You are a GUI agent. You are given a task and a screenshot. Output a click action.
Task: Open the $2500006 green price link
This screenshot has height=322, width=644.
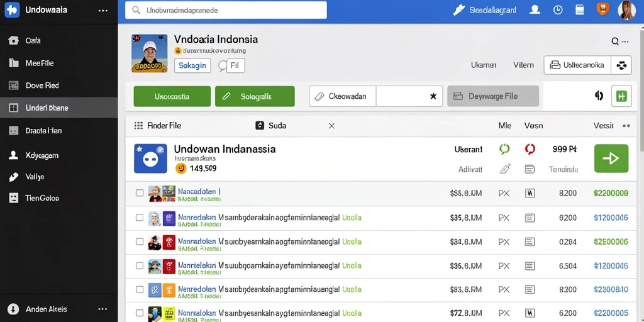pos(611,242)
